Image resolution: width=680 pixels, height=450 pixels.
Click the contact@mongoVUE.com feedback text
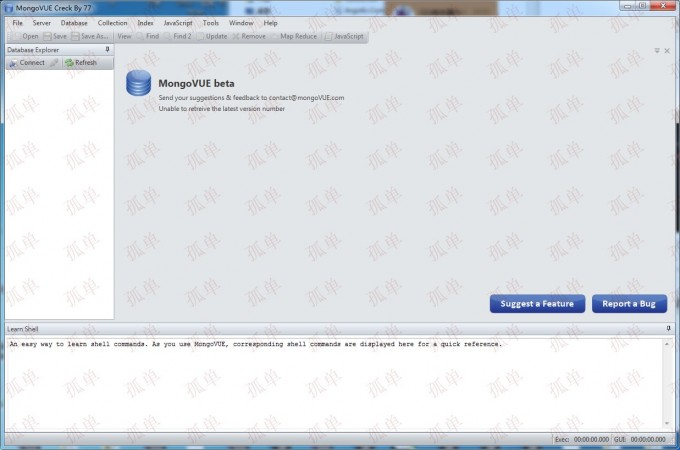pyautogui.click(x=307, y=98)
